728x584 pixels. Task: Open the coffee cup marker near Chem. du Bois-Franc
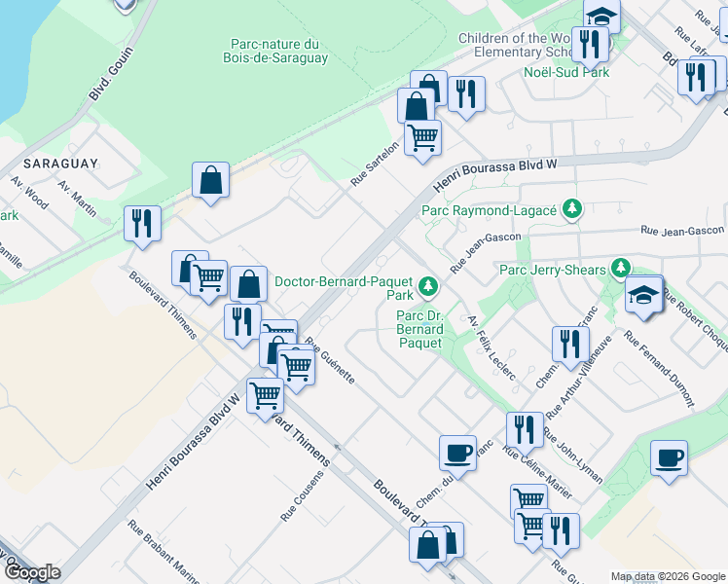tap(457, 455)
